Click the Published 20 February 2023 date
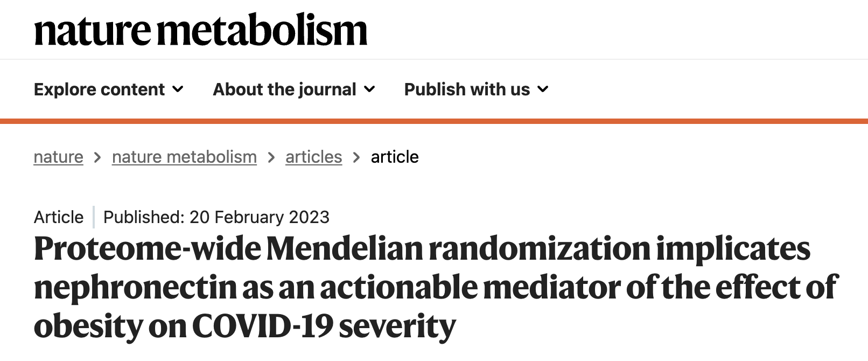 point(216,217)
